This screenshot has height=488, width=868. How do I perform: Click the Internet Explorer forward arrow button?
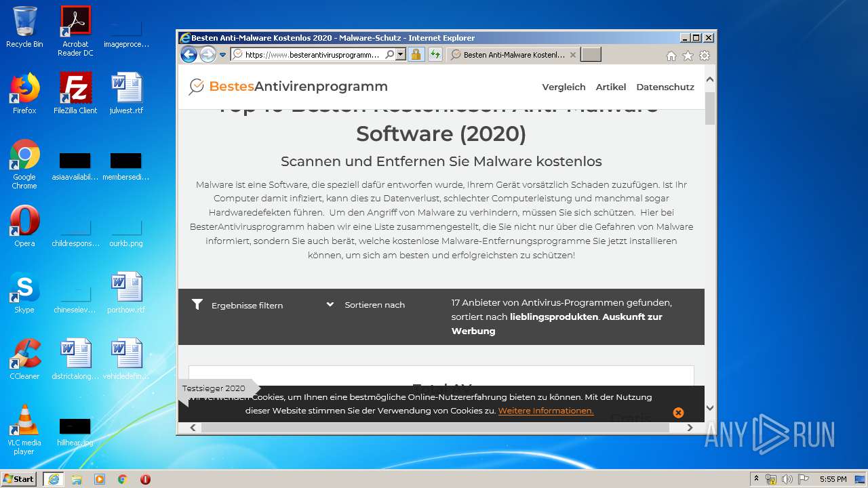pos(208,55)
